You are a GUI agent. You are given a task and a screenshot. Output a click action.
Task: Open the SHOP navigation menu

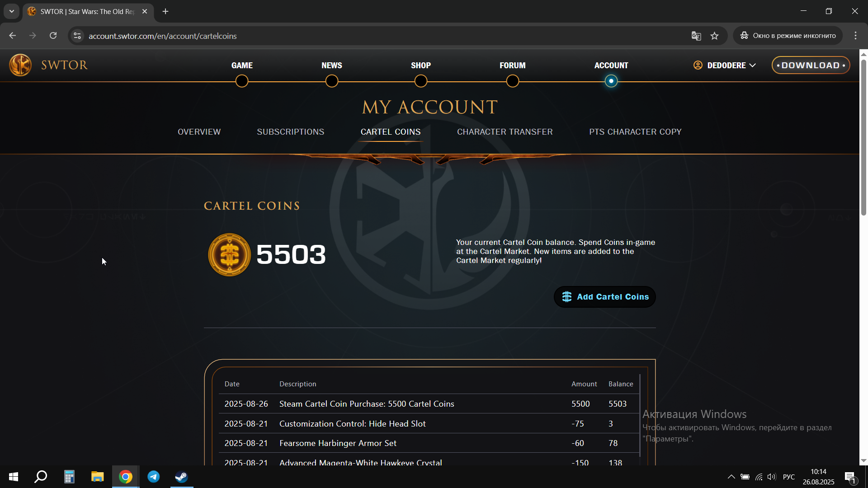421,66
